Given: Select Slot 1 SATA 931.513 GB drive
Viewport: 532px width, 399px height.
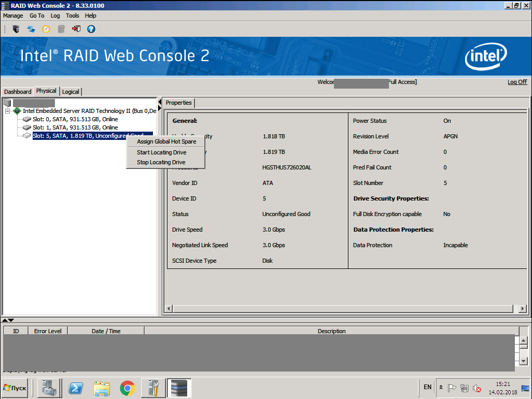Looking at the screenshot, I should (x=75, y=127).
